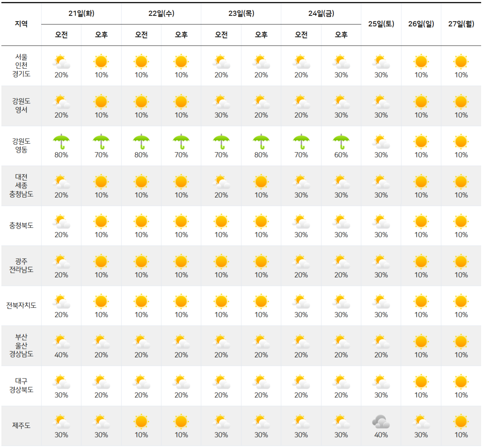
Task: Click the 서울 인천 경기도 region label
Action: point(21,65)
